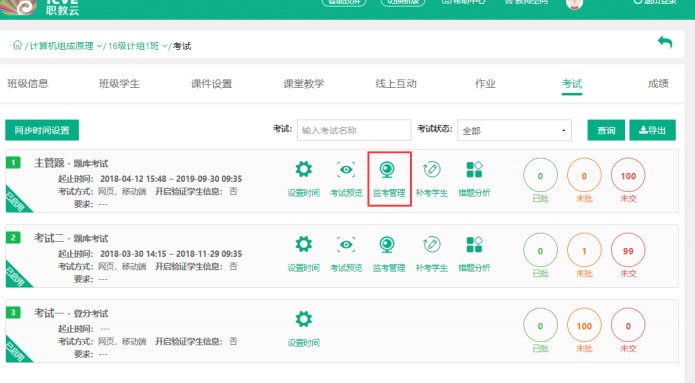
Task: Click the green number 2 badge
Action: click(13, 238)
